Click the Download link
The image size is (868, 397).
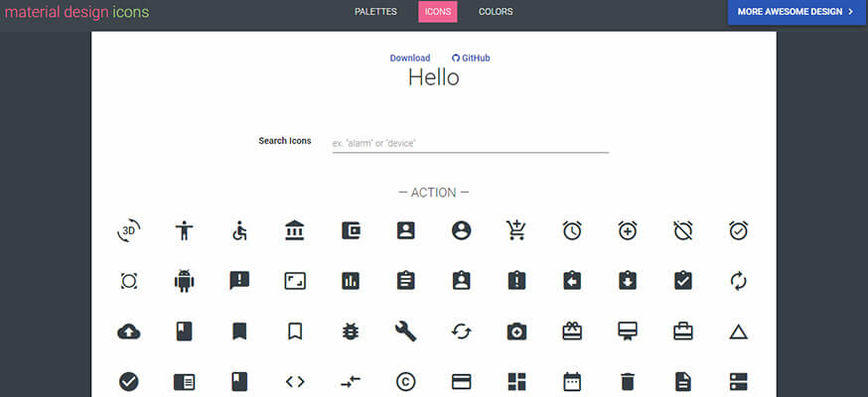point(410,58)
